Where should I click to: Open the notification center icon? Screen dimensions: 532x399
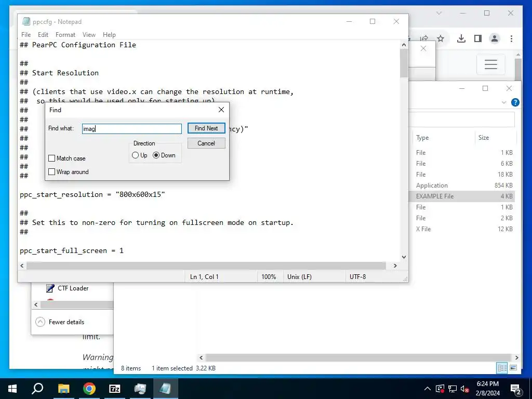click(x=516, y=390)
